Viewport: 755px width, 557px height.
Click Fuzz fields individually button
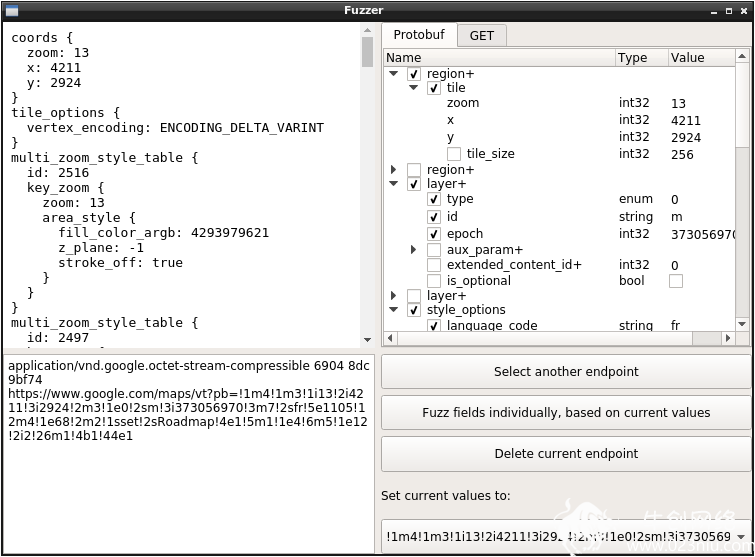pyautogui.click(x=566, y=413)
